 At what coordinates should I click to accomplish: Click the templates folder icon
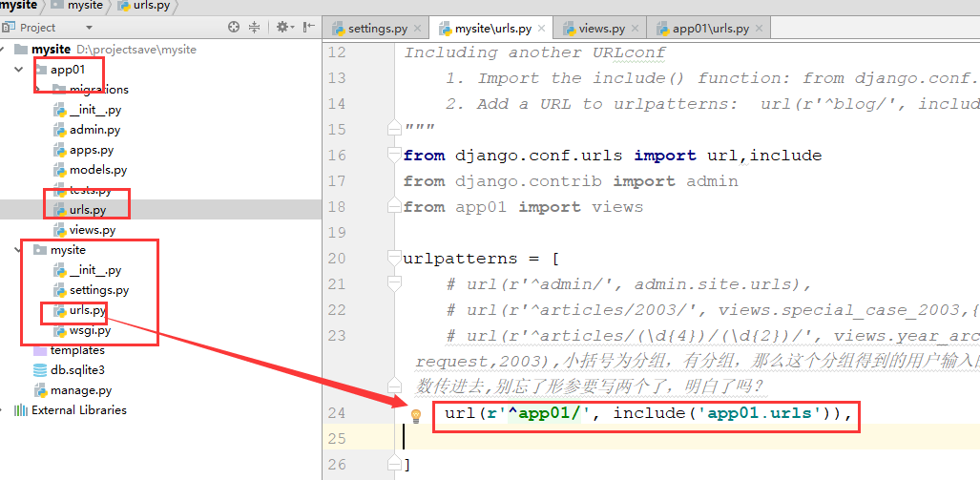pyautogui.click(x=40, y=350)
